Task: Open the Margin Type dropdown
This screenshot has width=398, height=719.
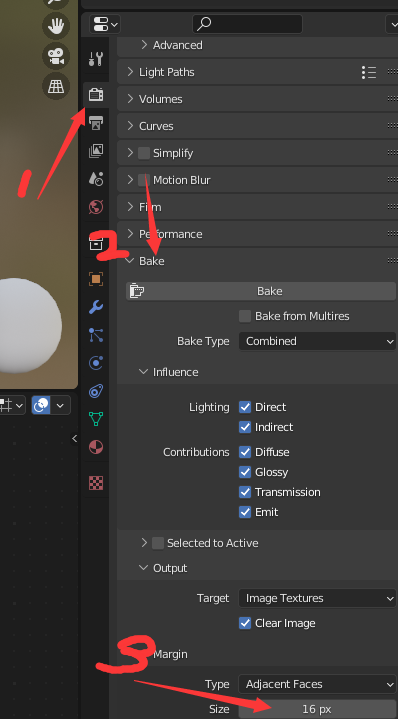Action: pos(317,684)
